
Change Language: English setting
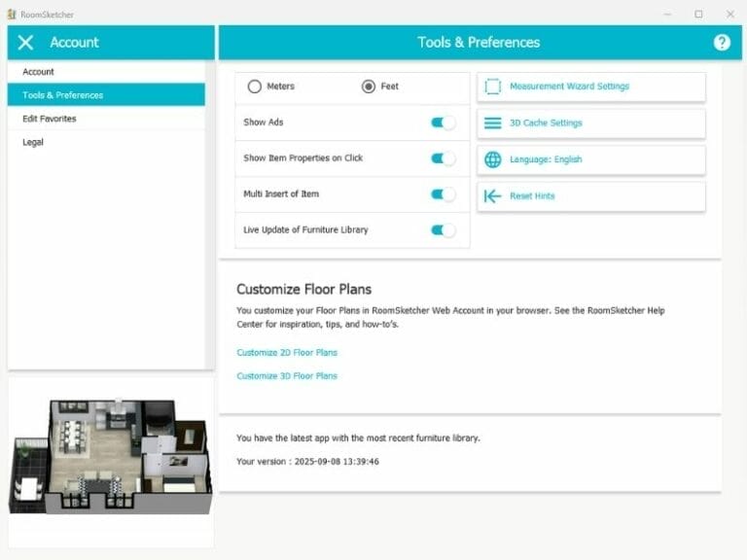pyautogui.click(x=591, y=159)
